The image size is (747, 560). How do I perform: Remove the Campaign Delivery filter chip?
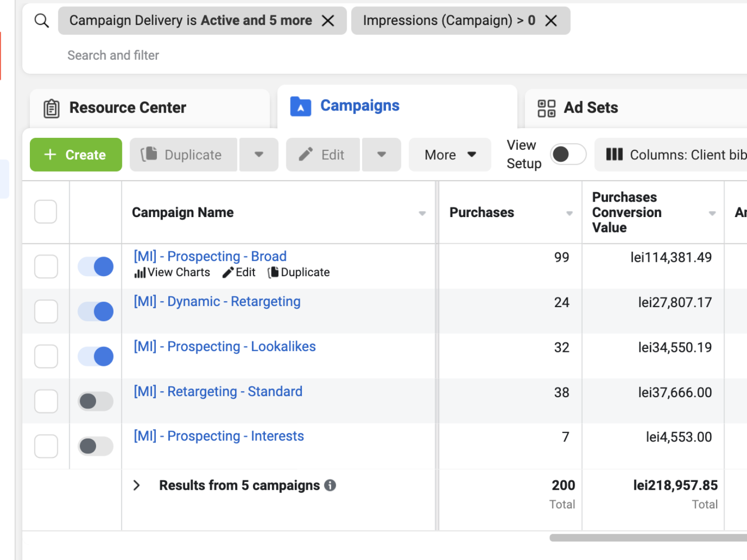point(328,21)
